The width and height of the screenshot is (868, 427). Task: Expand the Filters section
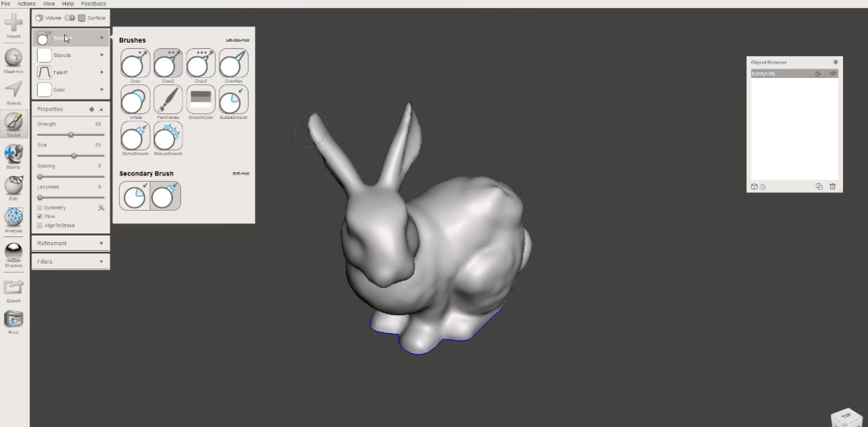(x=70, y=261)
